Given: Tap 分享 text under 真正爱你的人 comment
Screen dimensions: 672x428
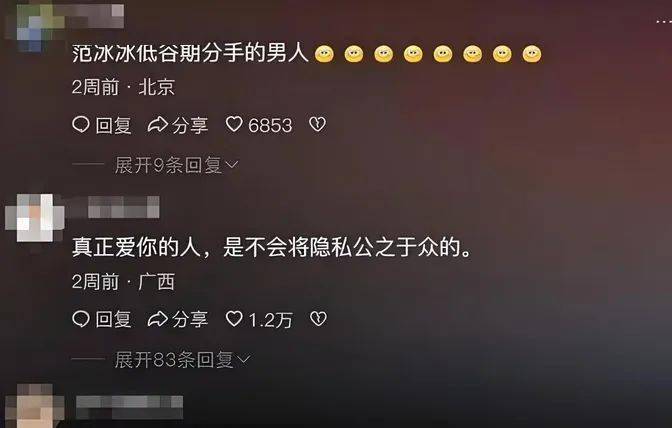Looking at the screenshot, I should coord(190,320).
